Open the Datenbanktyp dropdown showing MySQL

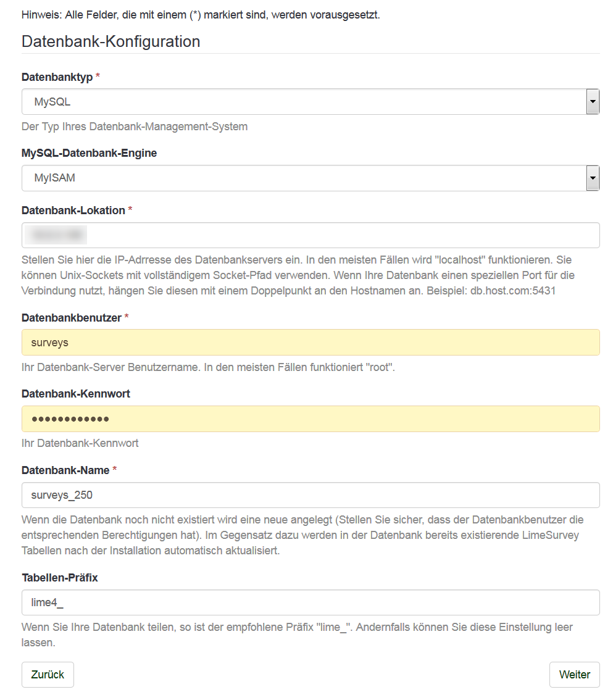click(302, 102)
